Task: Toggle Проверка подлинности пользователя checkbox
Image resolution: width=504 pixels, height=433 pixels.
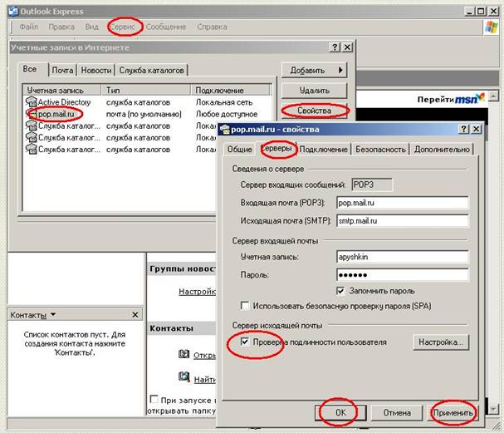Action: 245,342
